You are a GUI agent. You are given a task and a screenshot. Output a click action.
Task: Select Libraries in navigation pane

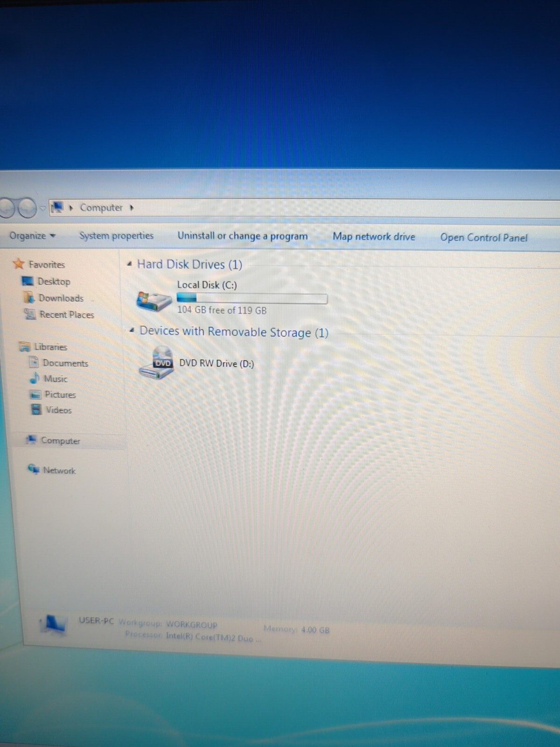pyautogui.click(x=50, y=347)
